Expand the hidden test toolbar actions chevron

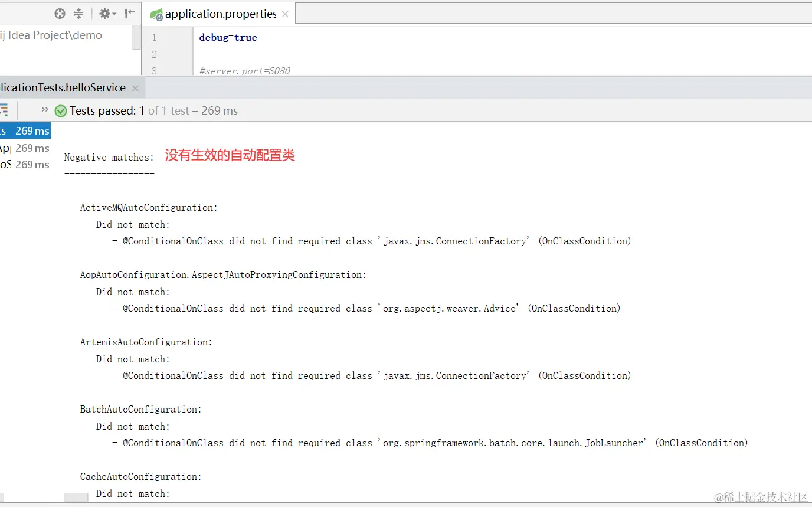pos(45,110)
